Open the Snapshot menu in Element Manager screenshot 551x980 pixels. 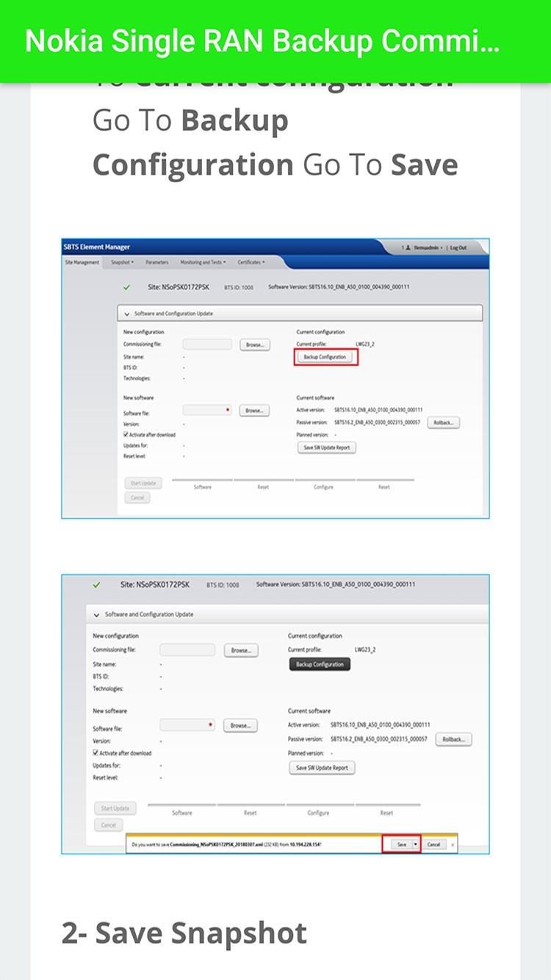pos(122,262)
